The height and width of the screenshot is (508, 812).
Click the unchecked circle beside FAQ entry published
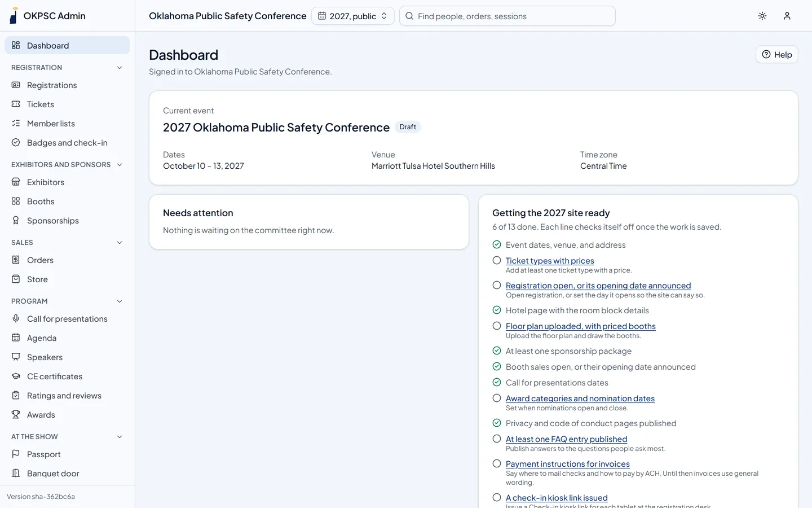click(x=497, y=439)
